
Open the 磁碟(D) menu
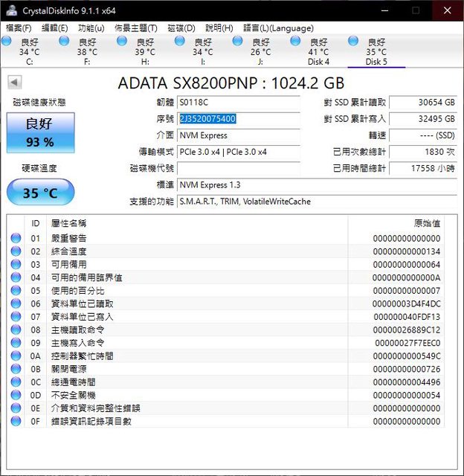pos(181,28)
